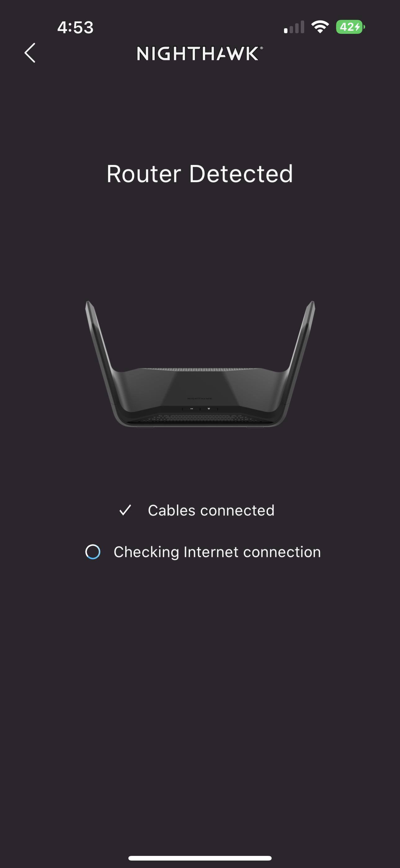Viewport: 400px width, 868px height.
Task: Tap the checkmark beside Cables connected
Action: tap(125, 510)
